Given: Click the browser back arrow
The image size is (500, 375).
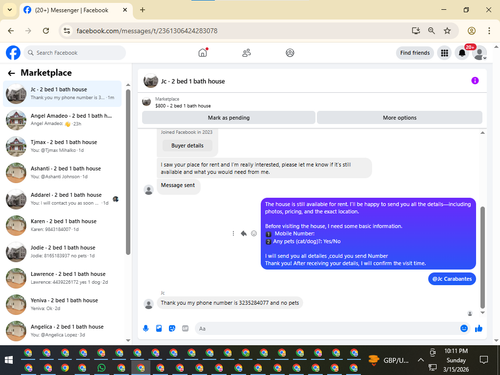Looking at the screenshot, I should coord(11,31).
